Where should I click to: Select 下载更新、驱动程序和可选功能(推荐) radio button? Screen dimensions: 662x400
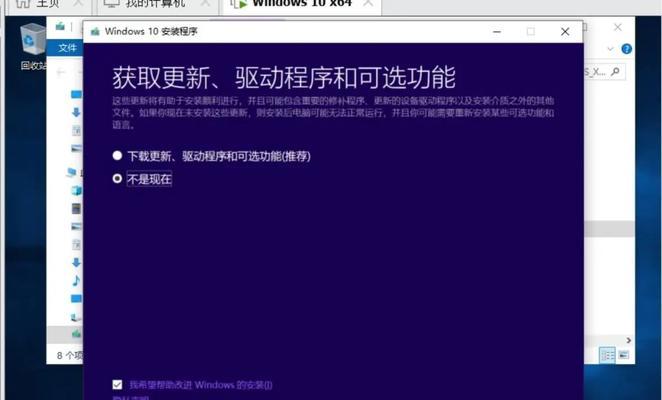[117, 155]
